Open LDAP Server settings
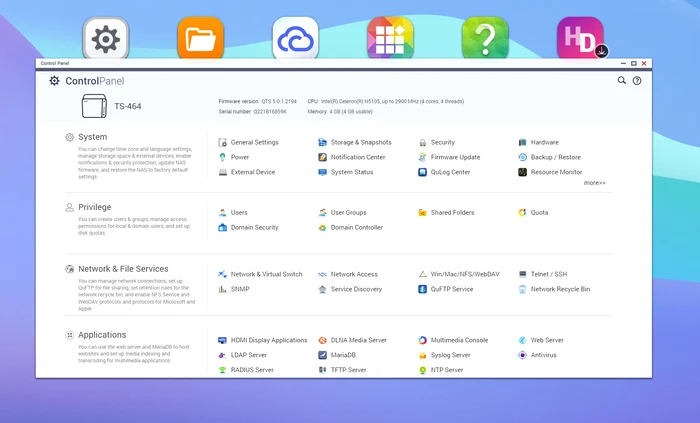This screenshot has width=700, height=423. tap(242, 355)
